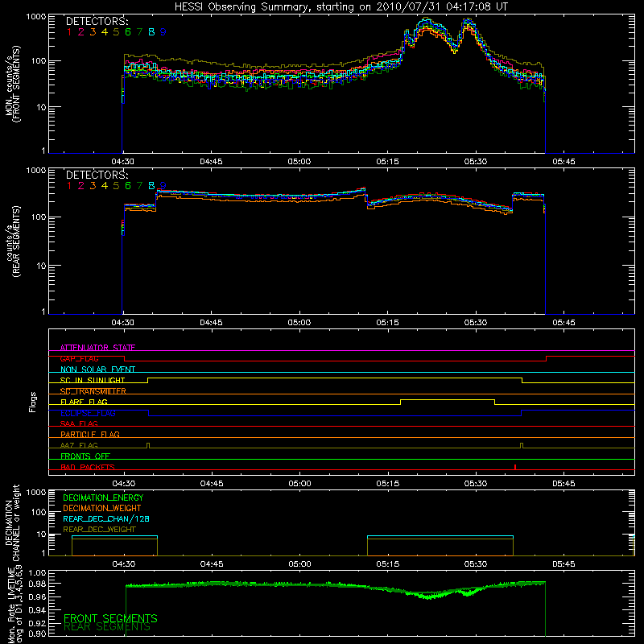644x644 pixels.
Task: Click the SAA_FLAG label
Action: [79, 423]
